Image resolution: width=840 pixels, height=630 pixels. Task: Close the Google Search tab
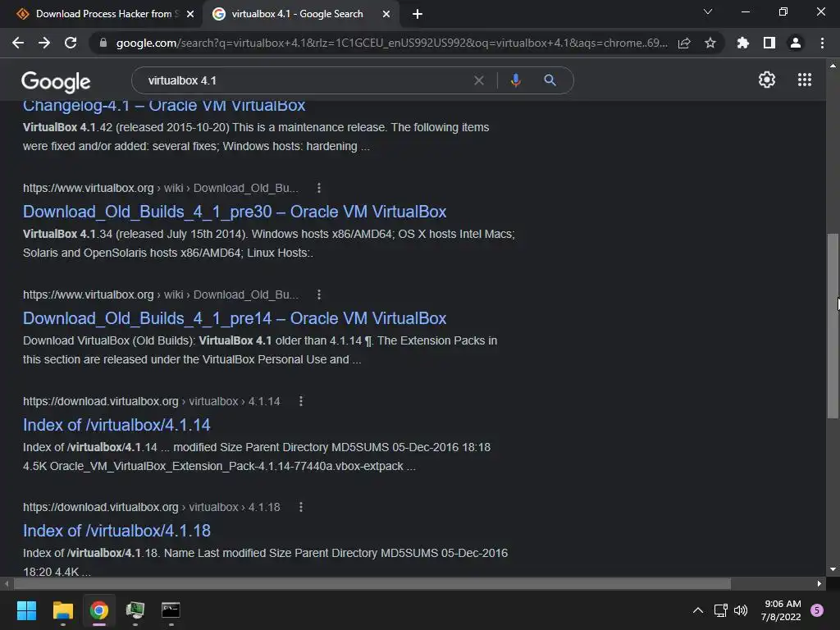(386, 14)
